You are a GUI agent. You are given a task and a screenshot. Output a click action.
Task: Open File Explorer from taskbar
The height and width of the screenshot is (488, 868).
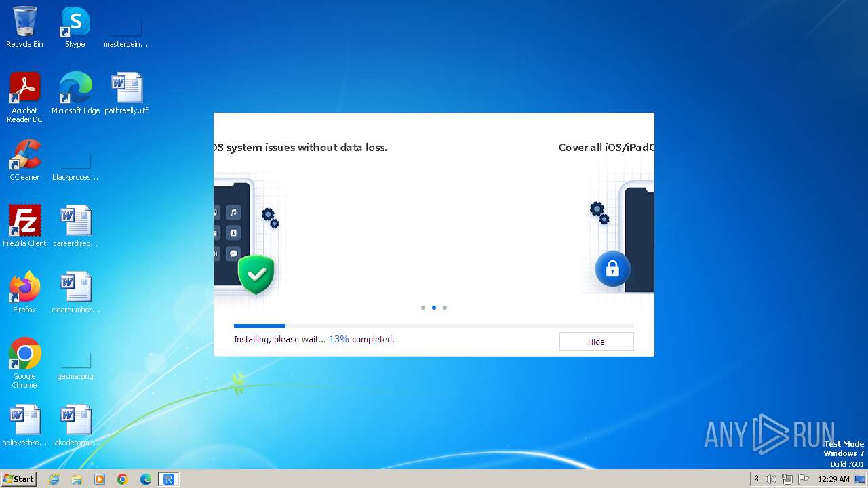click(77, 479)
